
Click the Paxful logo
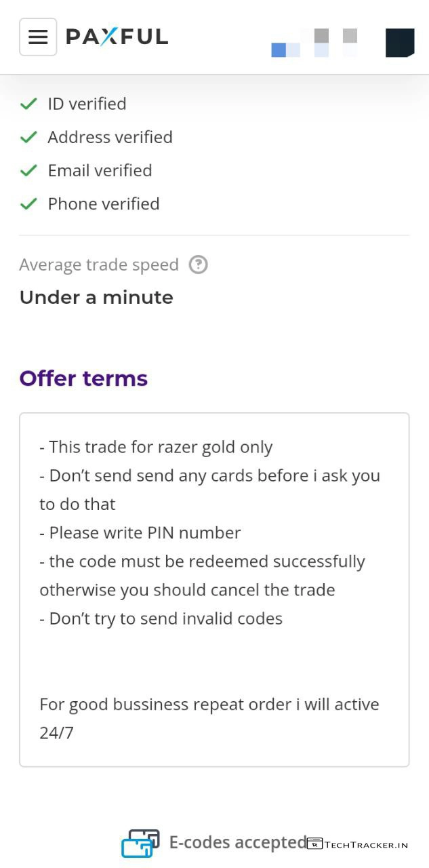(117, 37)
